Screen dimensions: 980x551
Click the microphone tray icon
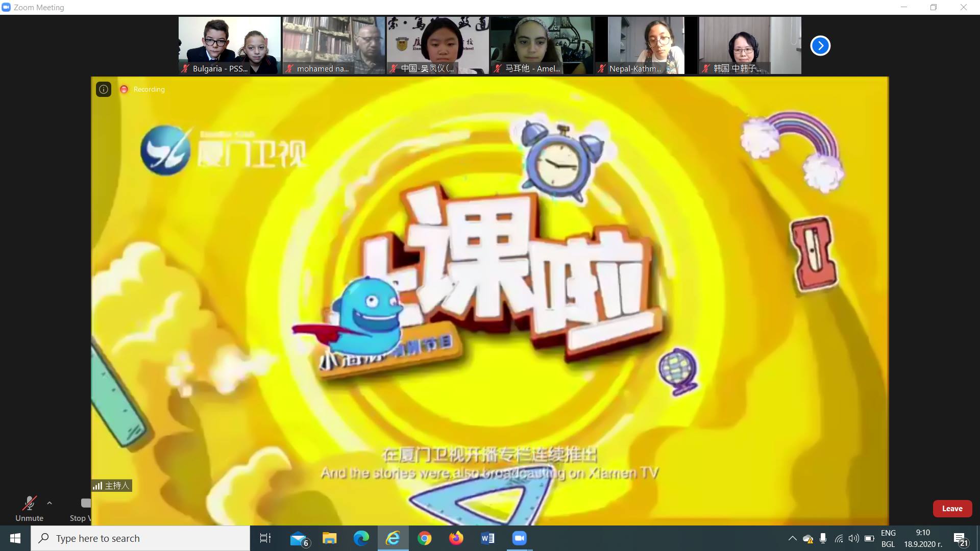click(x=823, y=538)
